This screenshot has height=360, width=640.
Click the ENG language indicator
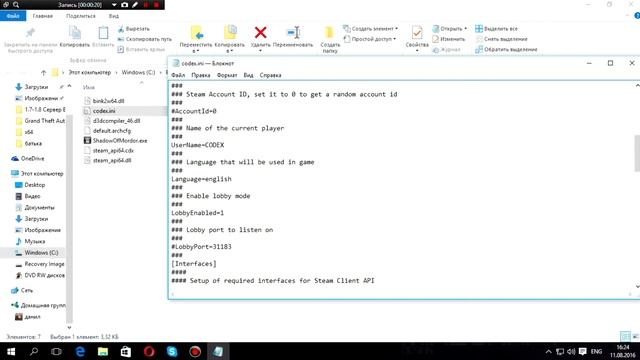click(x=596, y=351)
